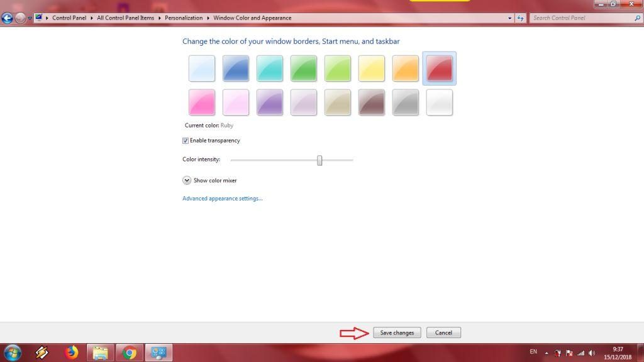Launch Firefox from the taskbar
The height and width of the screenshot is (362, 644).
pyautogui.click(x=71, y=353)
